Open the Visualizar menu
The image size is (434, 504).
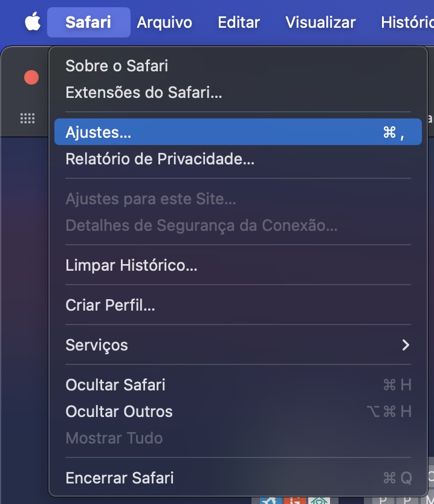tap(320, 22)
